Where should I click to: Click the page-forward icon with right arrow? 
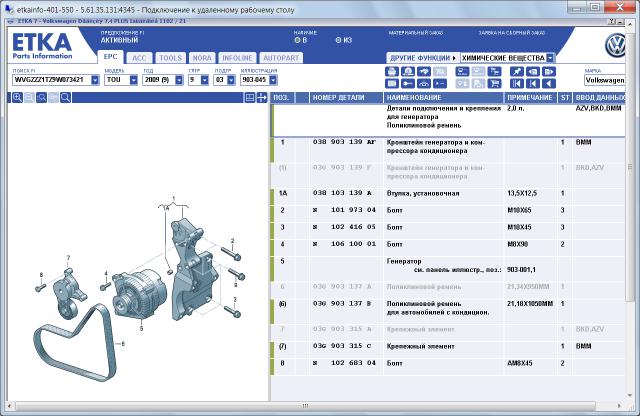point(549,71)
